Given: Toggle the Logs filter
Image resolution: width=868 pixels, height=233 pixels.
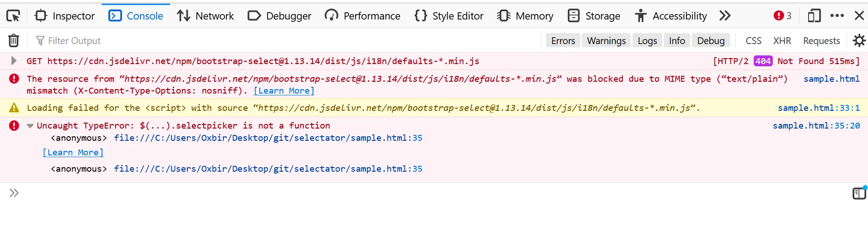Looking at the screenshot, I should point(647,41).
